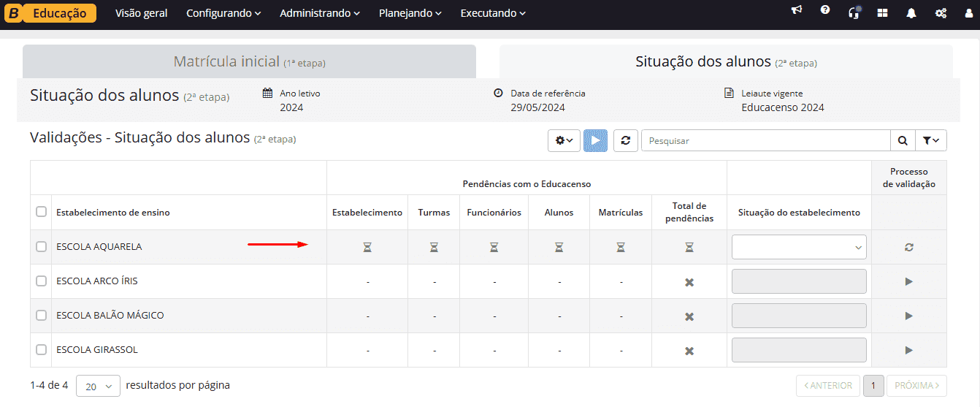Viewport: 980px width, 407px height.
Task: Click the X total icon for ESCOLA BALÃO MÁGICO
Action: click(x=689, y=316)
